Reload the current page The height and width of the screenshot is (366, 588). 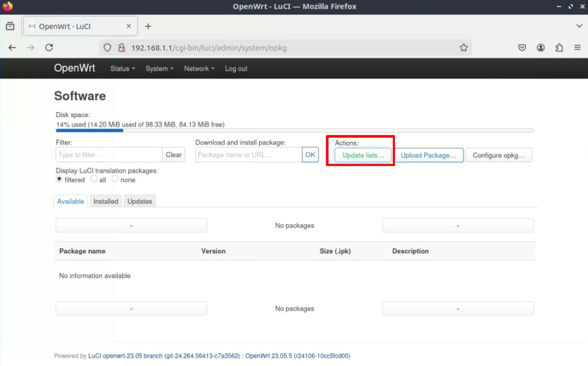tap(49, 48)
